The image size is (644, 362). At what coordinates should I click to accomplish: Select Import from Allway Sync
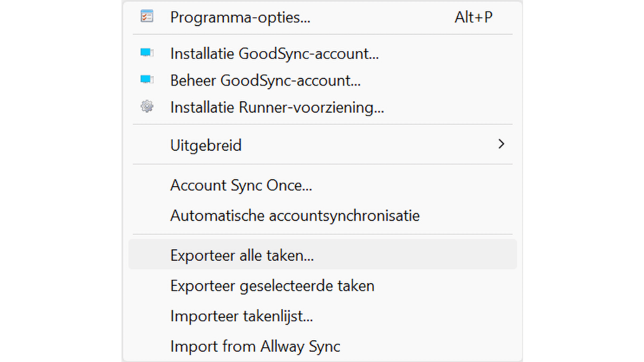tap(255, 346)
